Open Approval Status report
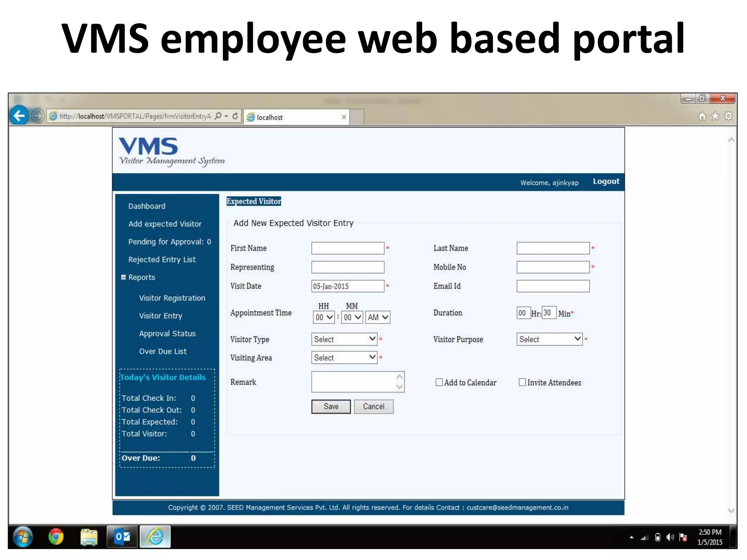747x560 pixels. tap(167, 334)
